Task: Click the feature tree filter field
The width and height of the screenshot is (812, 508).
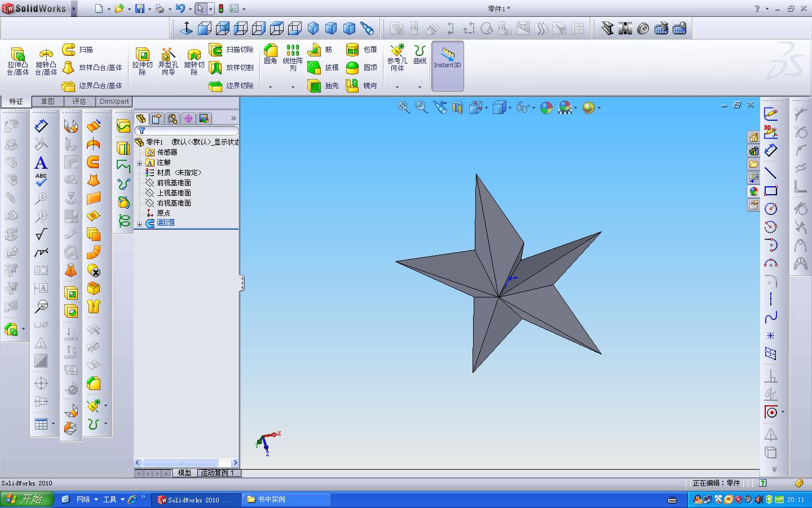Action: (x=187, y=130)
